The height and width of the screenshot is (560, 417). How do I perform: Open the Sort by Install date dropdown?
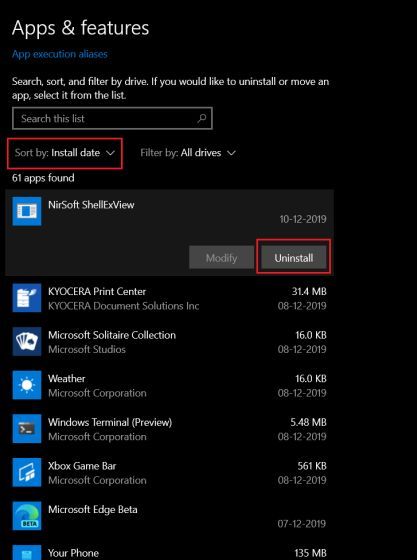tap(65, 153)
